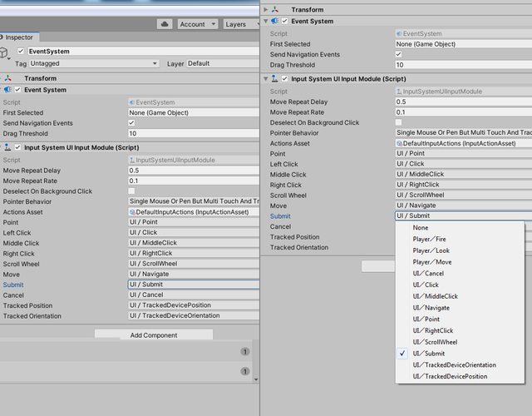Click the Event System icon in right panel
The width and height of the screenshot is (532, 416).
275,21
